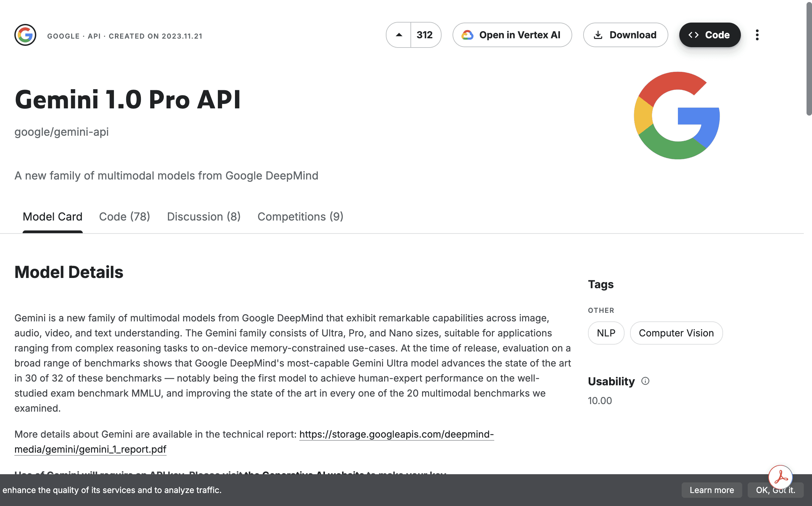The image size is (812, 506).
Task: Click the Adobe Acrobat floating icon
Action: (781, 477)
